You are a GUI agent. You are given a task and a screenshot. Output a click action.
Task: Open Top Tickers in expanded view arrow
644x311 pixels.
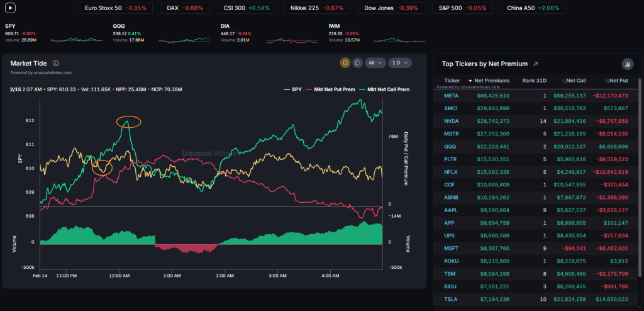pyautogui.click(x=535, y=64)
